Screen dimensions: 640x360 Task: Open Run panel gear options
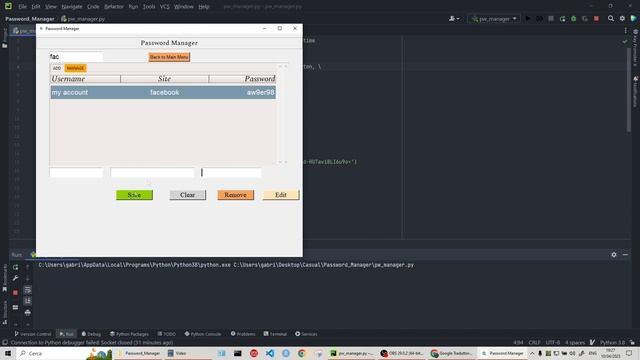[614, 255]
